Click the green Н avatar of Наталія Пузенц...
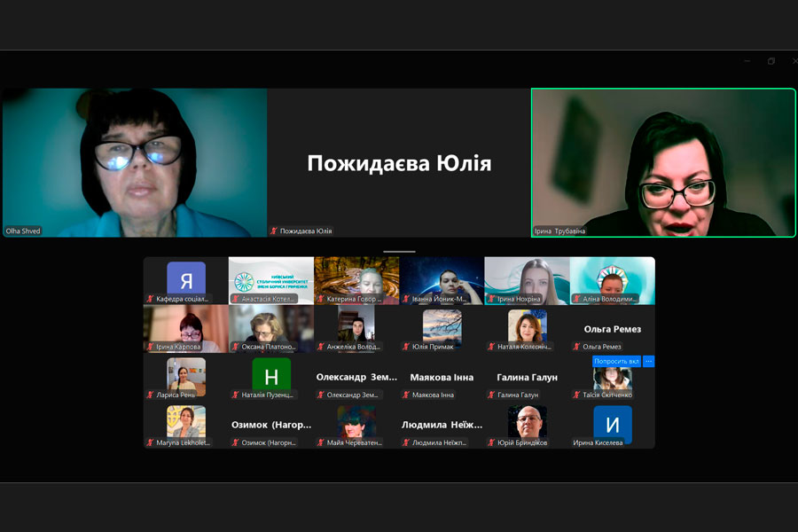The height and width of the screenshot is (532, 798). point(271,374)
